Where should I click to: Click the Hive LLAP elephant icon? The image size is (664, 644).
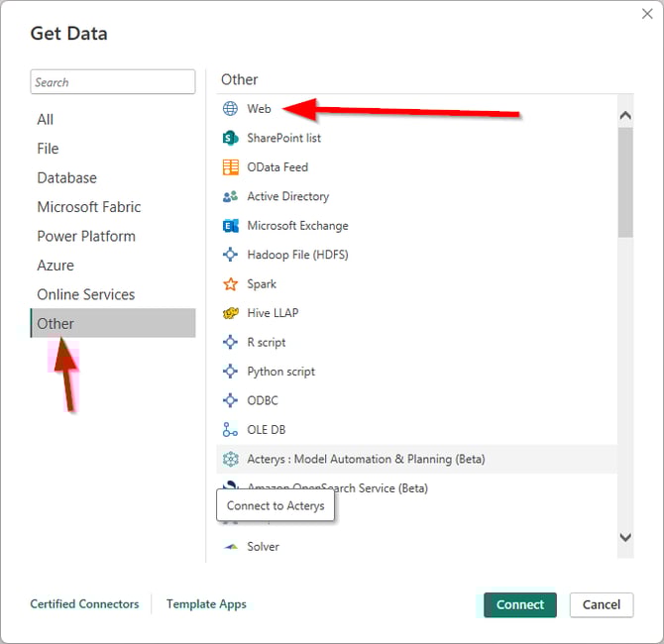[230, 313]
